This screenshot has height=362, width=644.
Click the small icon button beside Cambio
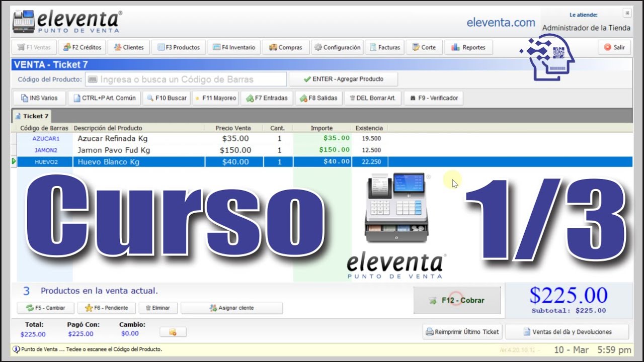173,332
